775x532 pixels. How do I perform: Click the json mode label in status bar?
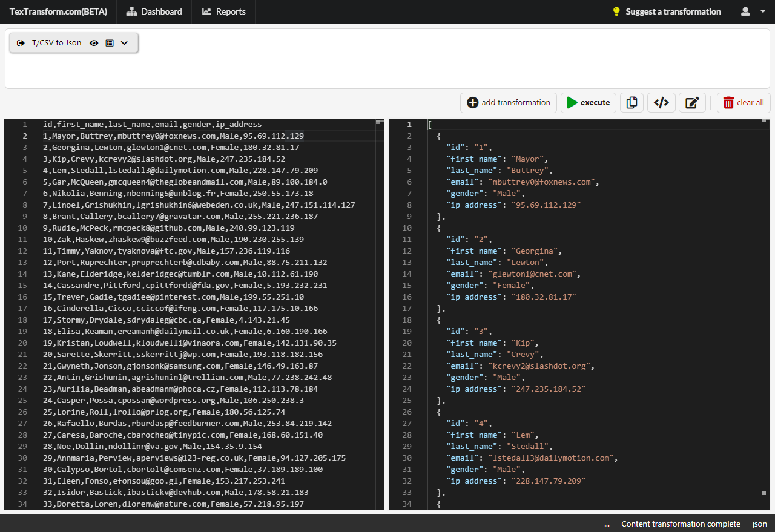(759, 524)
